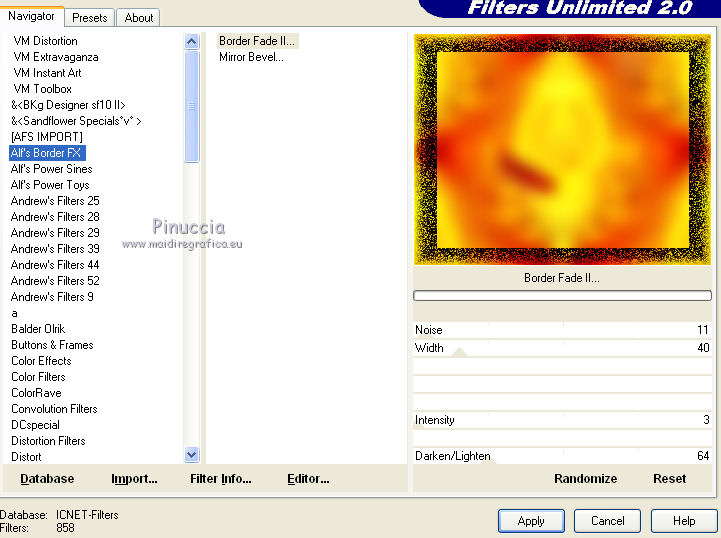Reset the filter parameters
The height and width of the screenshot is (538, 721).
(x=670, y=479)
